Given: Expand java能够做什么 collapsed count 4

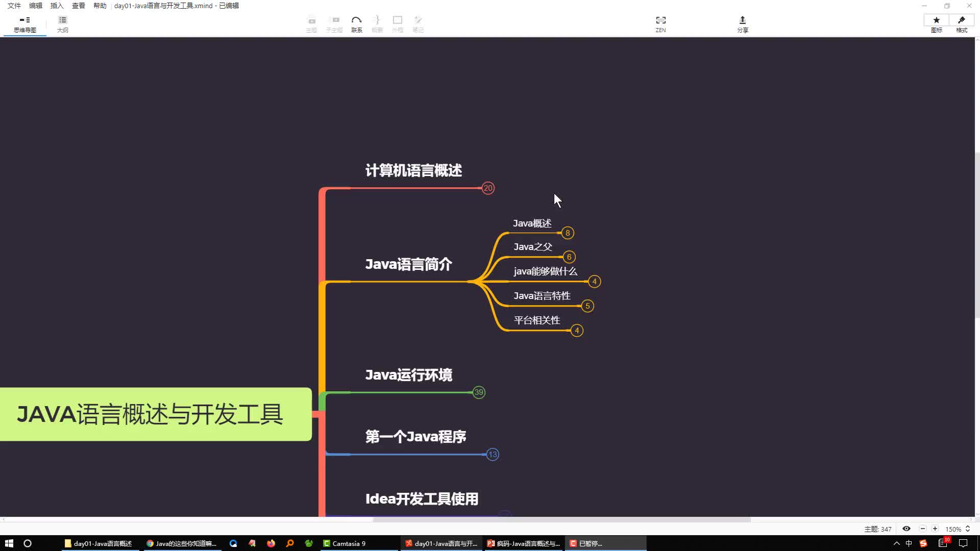Looking at the screenshot, I should (594, 282).
